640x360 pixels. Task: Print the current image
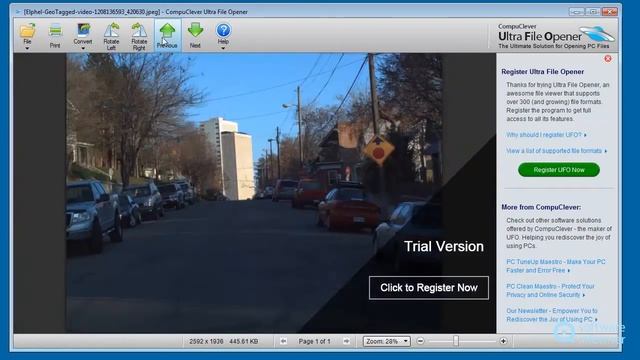pos(55,36)
